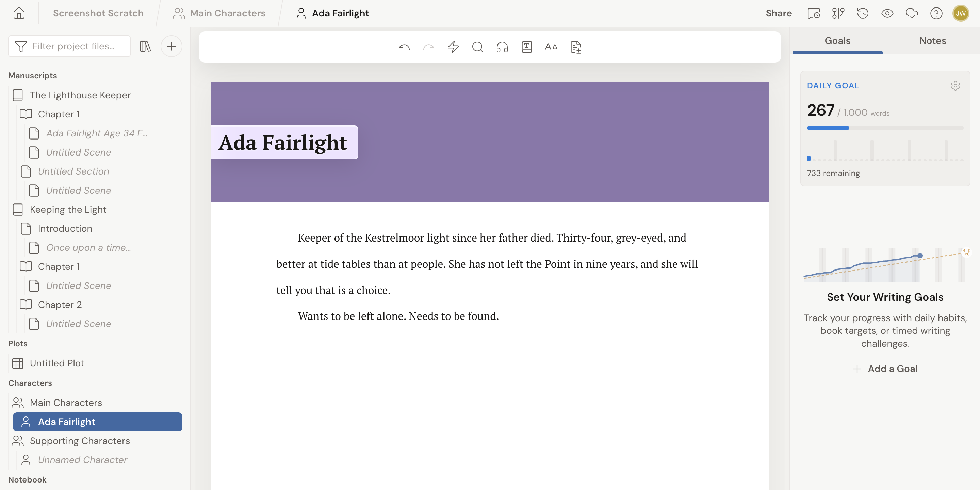Undo the last edit
This screenshot has width=980, height=490.
point(404,47)
